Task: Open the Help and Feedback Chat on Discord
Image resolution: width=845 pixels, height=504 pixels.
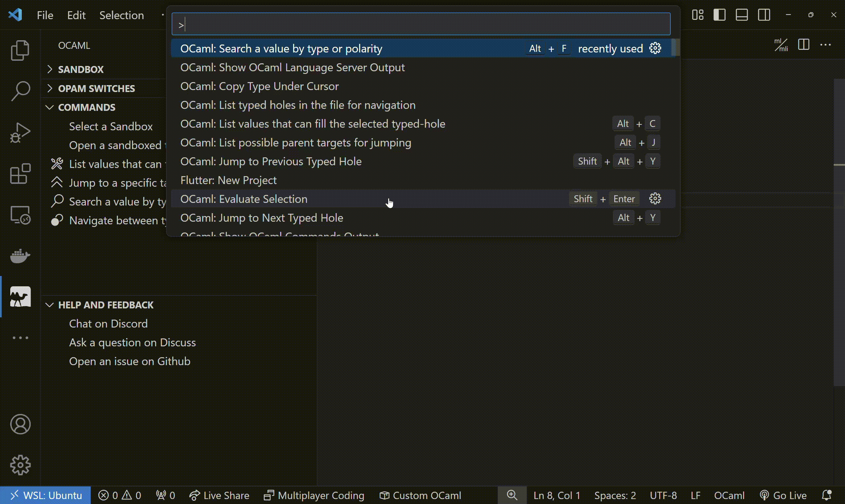Action: (109, 323)
